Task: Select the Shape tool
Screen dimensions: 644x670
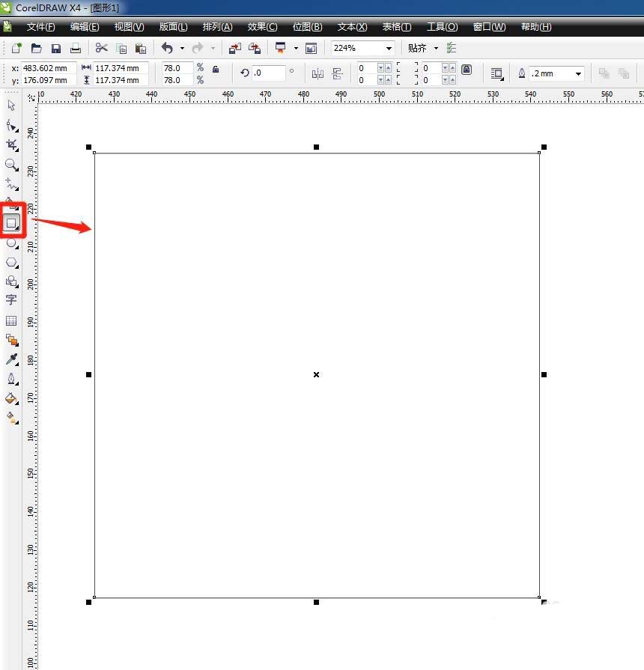Action: tap(11, 125)
